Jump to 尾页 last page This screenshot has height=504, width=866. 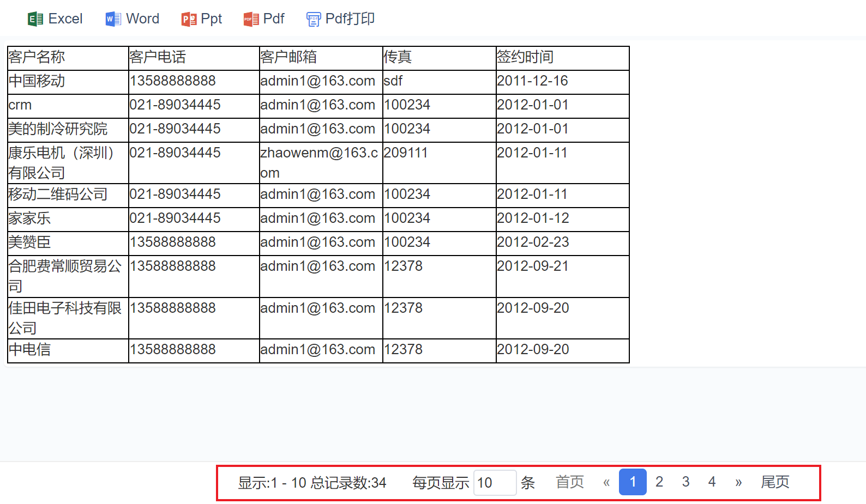pyautogui.click(x=775, y=482)
